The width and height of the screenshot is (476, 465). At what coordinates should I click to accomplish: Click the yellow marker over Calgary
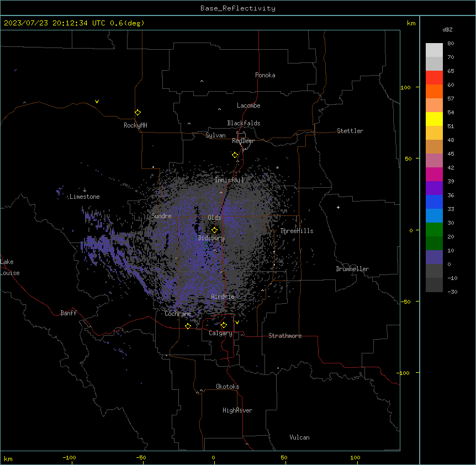224,325
